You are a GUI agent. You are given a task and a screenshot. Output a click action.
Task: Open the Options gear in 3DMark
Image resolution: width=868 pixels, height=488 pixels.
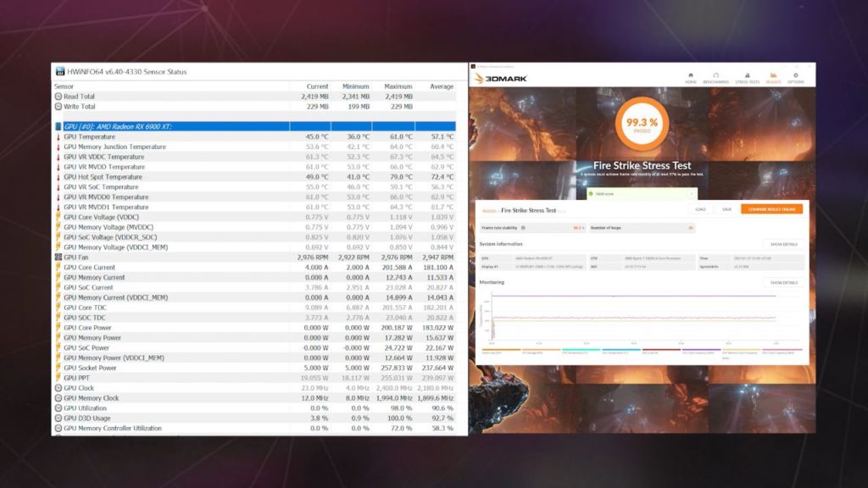click(795, 77)
